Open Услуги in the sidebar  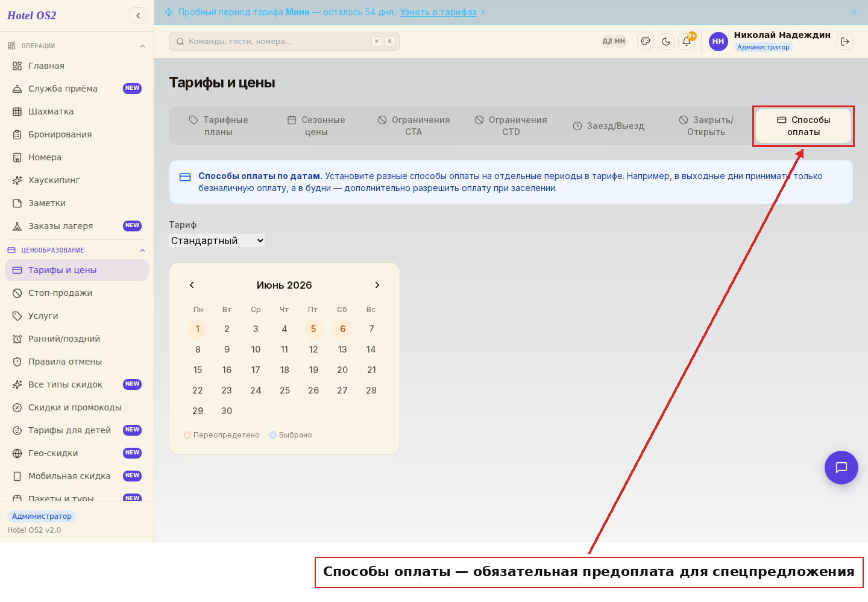[77, 316]
